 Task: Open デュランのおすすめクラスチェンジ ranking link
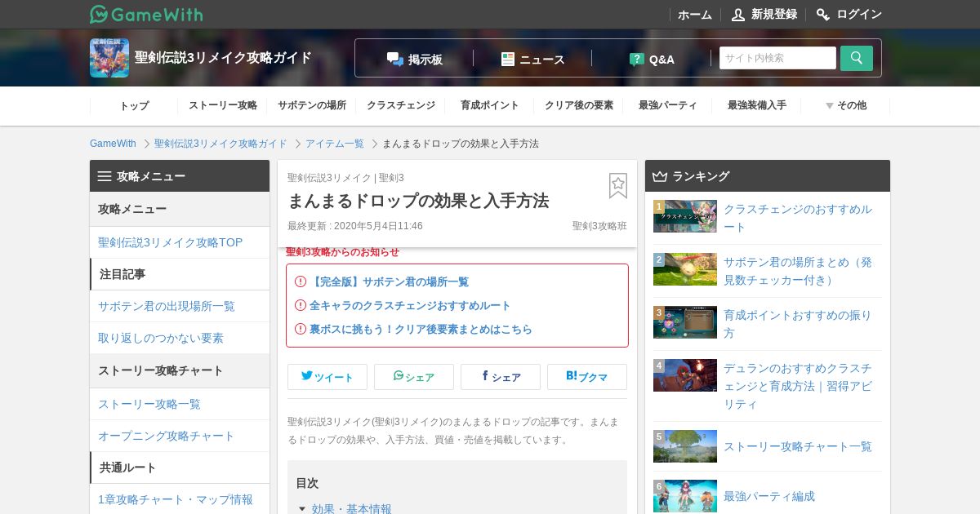(x=798, y=386)
